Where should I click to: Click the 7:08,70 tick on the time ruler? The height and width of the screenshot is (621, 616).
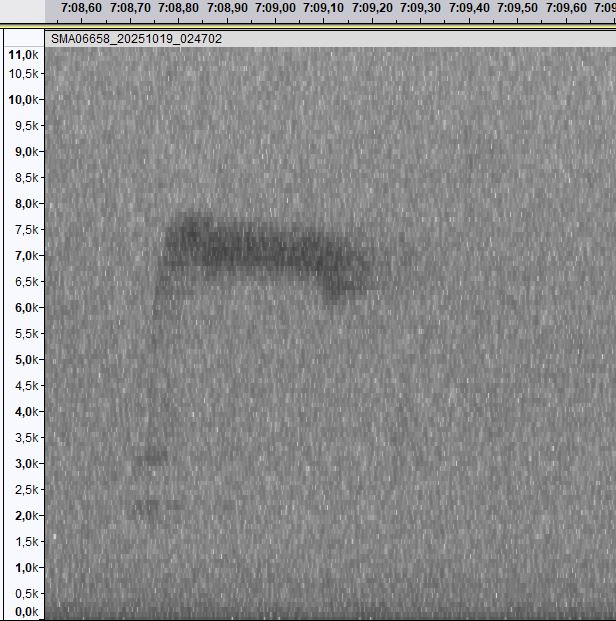(129, 8)
